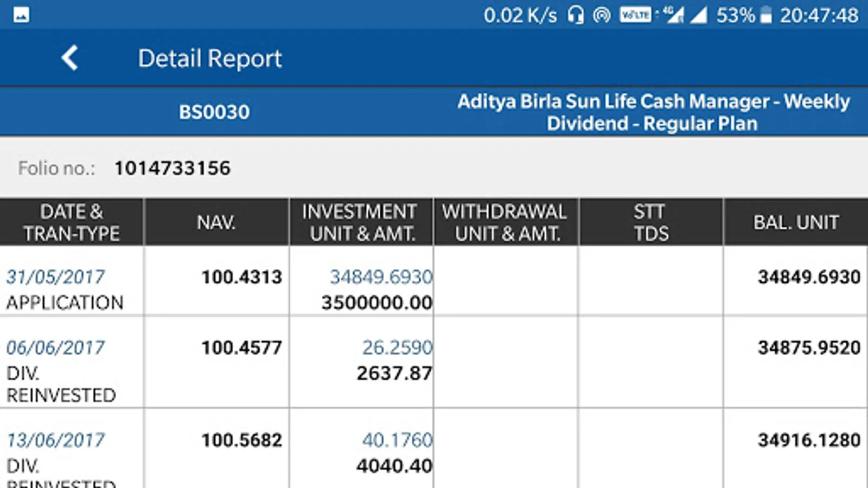The height and width of the screenshot is (488, 868).
Task: Open the 13/06/2017 transaction date
Action: pos(55,440)
